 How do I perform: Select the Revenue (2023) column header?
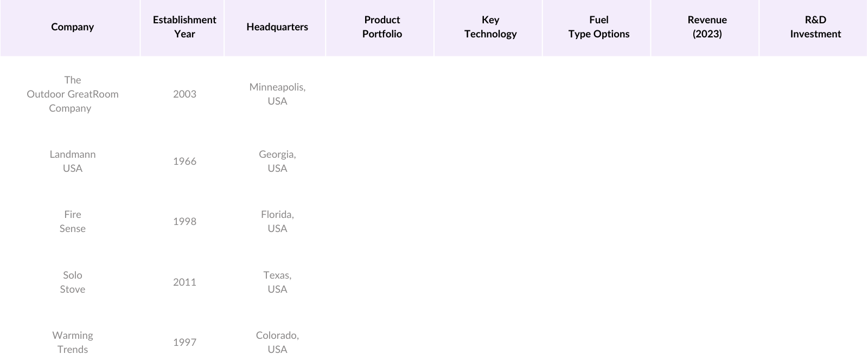(x=707, y=27)
